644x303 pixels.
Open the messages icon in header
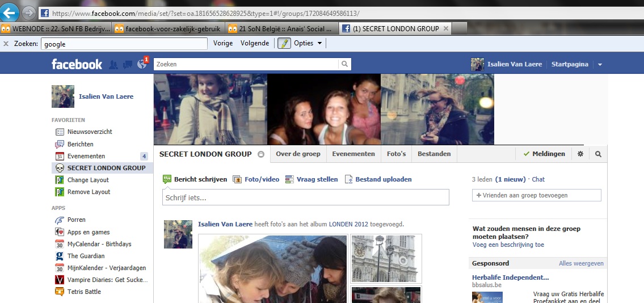click(128, 65)
